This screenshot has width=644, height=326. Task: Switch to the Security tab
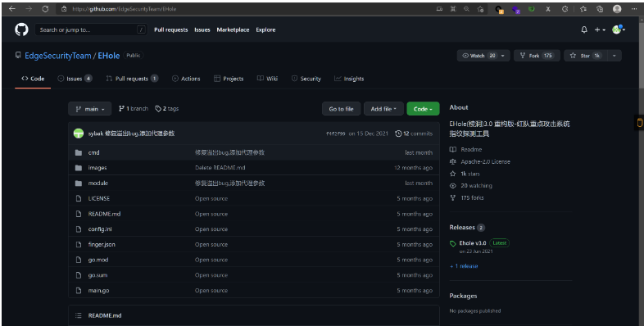coord(306,79)
